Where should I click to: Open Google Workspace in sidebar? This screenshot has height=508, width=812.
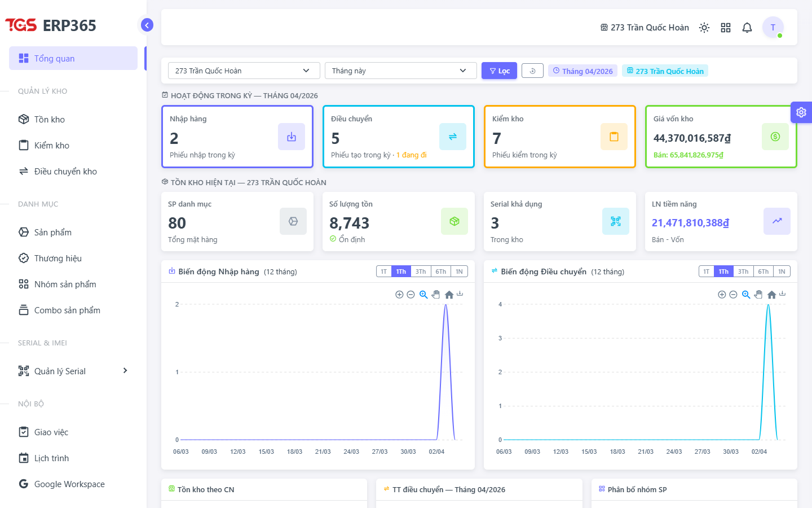pos(73,484)
